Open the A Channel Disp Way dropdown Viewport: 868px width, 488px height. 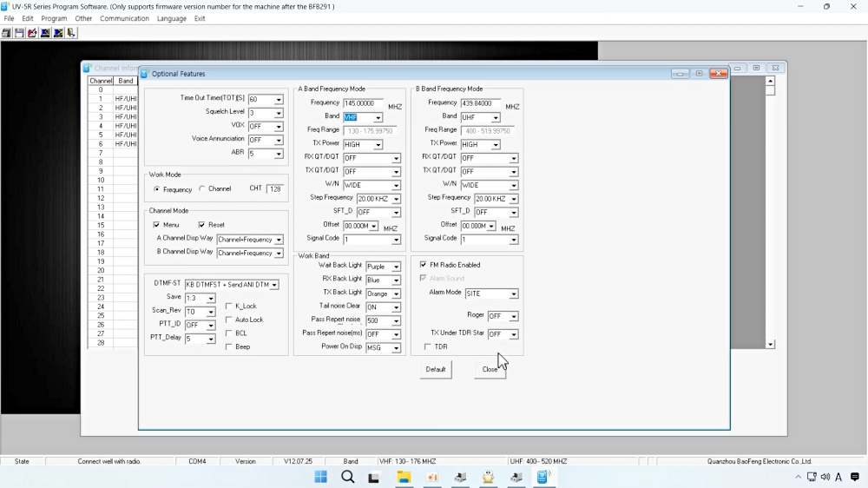(x=279, y=240)
